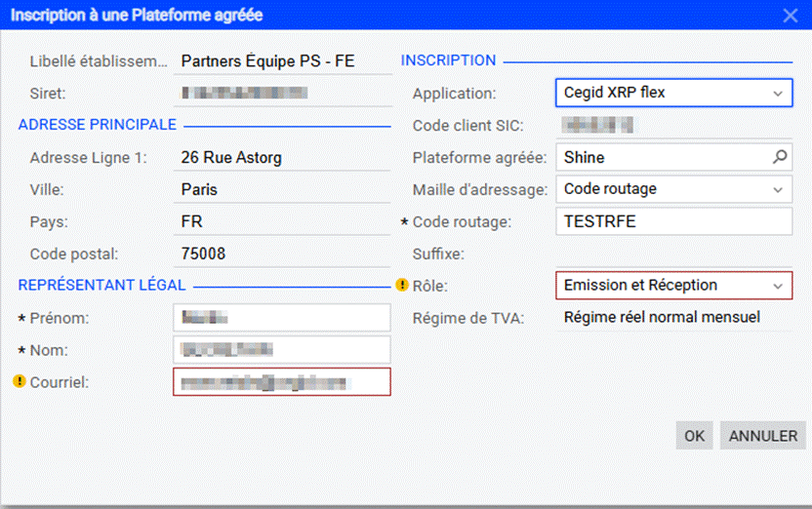
Task: Focus the Courriel email field
Action: click(x=282, y=382)
